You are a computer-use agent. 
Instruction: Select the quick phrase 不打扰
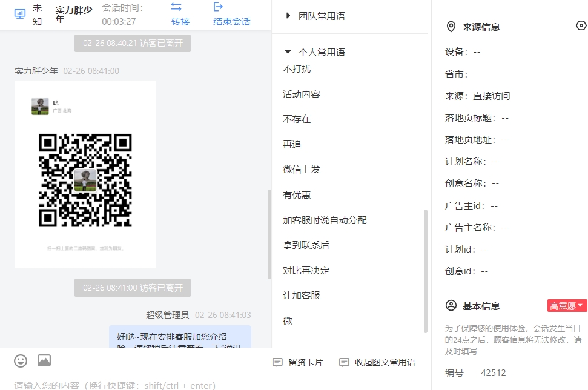click(x=297, y=68)
